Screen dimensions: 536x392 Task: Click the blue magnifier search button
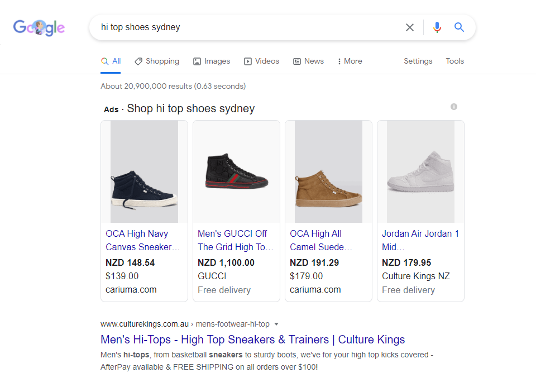(459, 27)
